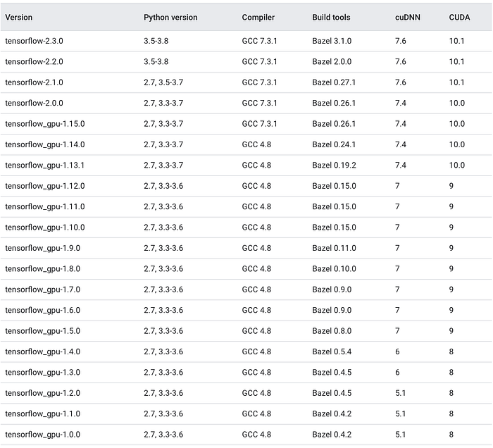Click the CUDA column header
The image size is (493, 448).
click(459, 18)
